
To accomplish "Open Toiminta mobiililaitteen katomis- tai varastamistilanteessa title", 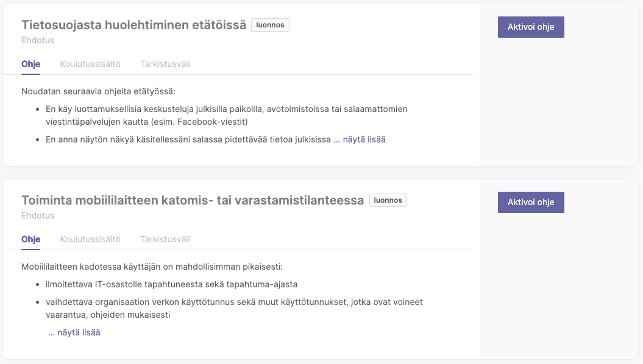I will 192,200.
